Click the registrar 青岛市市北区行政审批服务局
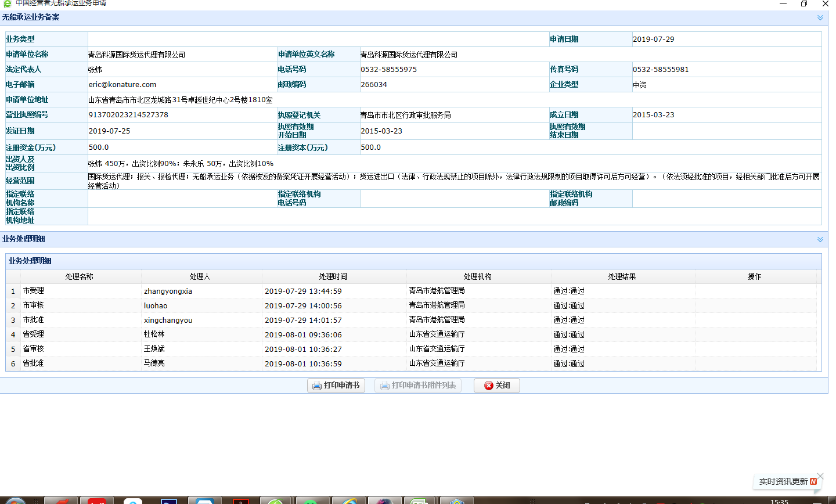 pyautogui.click(x=406, y=115)
